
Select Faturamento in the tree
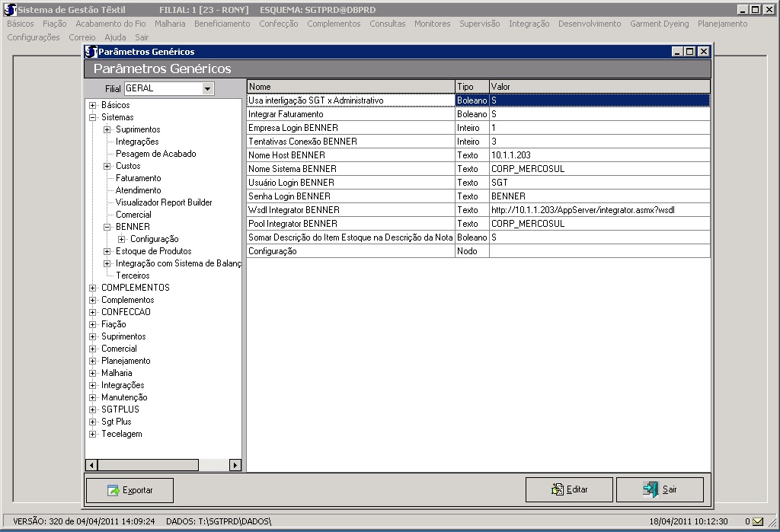pos(138,178)
